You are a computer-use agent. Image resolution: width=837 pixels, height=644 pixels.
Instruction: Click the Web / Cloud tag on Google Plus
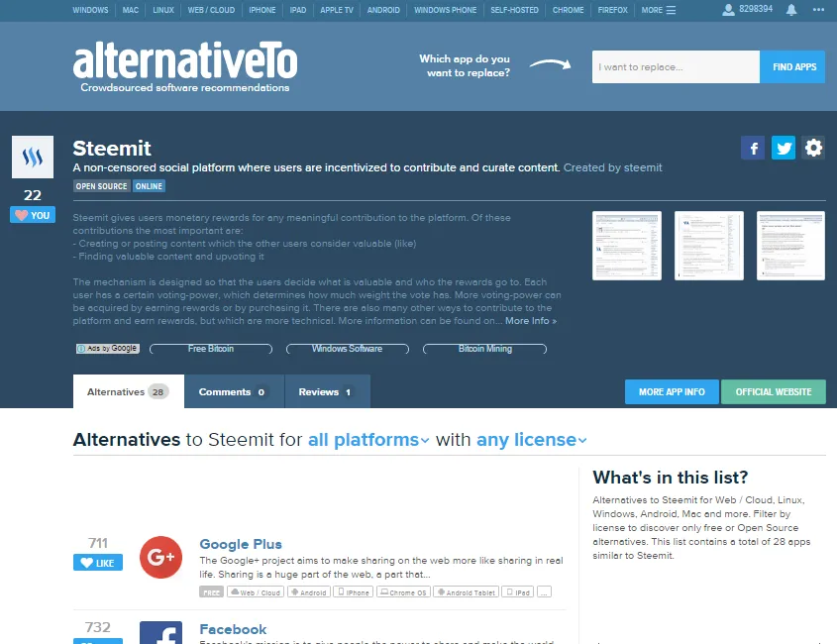tap(256, 592)
